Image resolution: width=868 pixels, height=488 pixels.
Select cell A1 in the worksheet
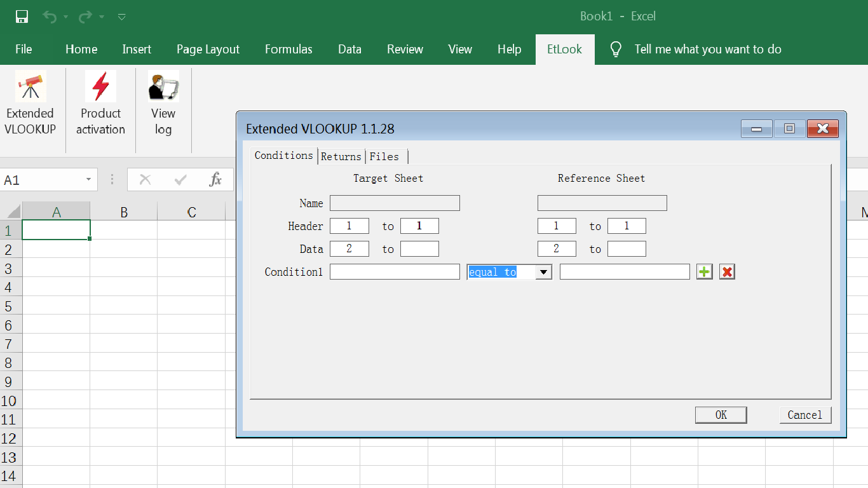pyautogui.click(x=56, y=230)
